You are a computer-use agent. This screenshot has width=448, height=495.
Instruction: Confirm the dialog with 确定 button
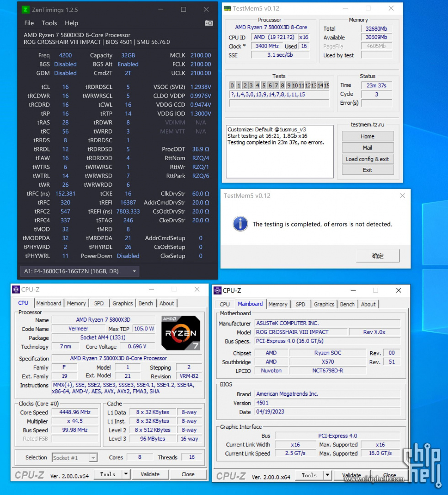pos(378,256)
